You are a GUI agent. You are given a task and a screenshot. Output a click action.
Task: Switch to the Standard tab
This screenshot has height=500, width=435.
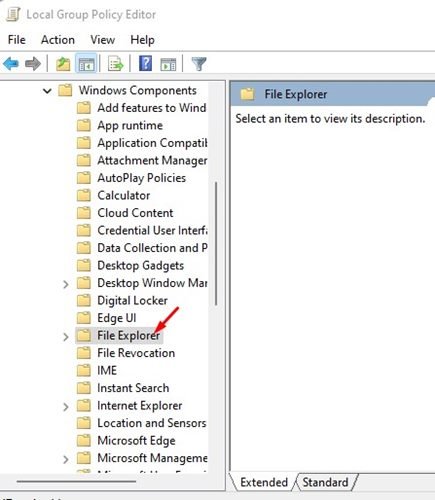[x=325, y=482]
